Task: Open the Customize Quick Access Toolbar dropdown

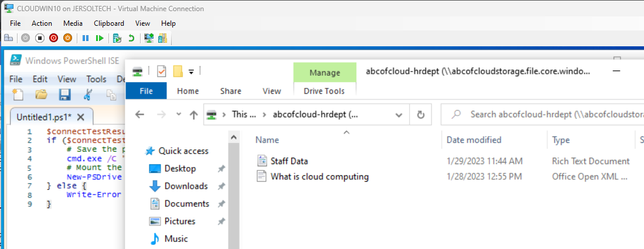Action: (x=191, y=71)
